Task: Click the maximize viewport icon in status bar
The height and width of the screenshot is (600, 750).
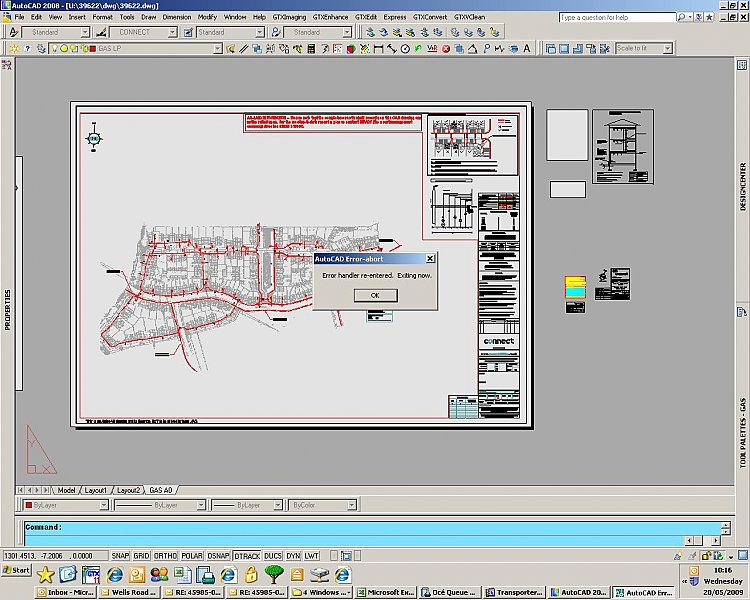Action: 346,556
